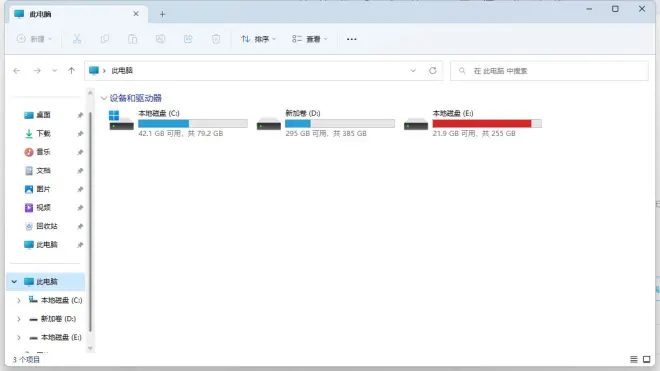The image size is (660, 371).
Task: Switch to details view in status bar
Action: [633, 359]
